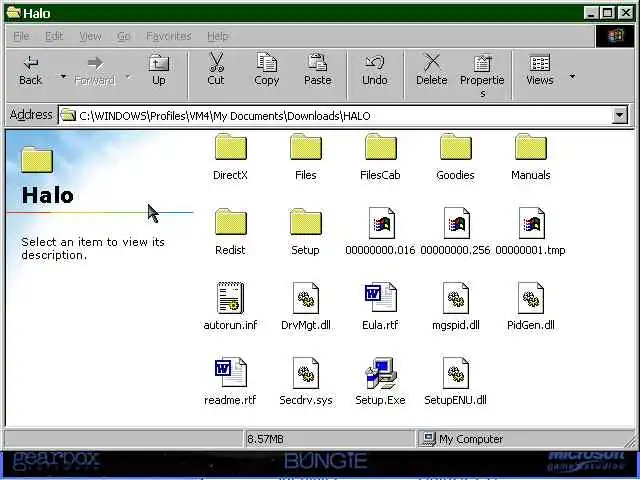This screenshot has height=480, width=640.
Task: Select the 00000001.tmp file icon
Action: pos(531,223)
